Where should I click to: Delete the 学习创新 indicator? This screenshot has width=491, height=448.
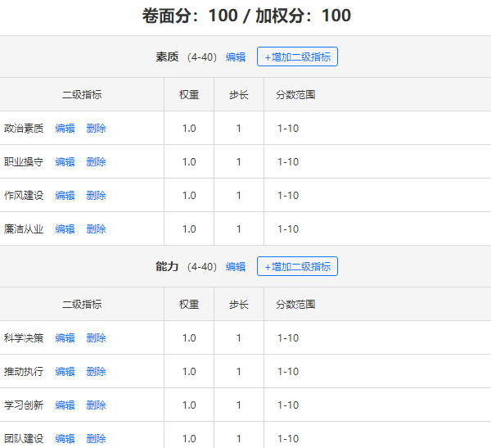click(x=96, y=405)
